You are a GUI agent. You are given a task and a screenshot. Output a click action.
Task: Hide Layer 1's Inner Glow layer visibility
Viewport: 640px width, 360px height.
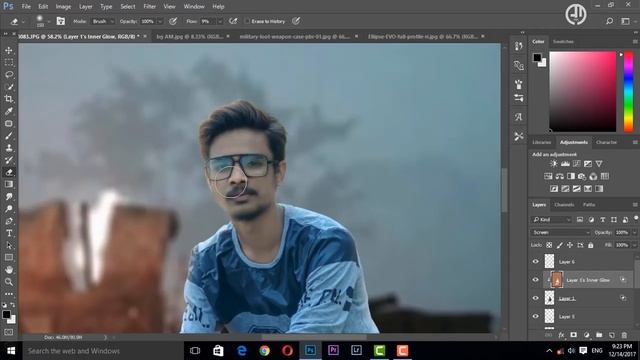536,280
